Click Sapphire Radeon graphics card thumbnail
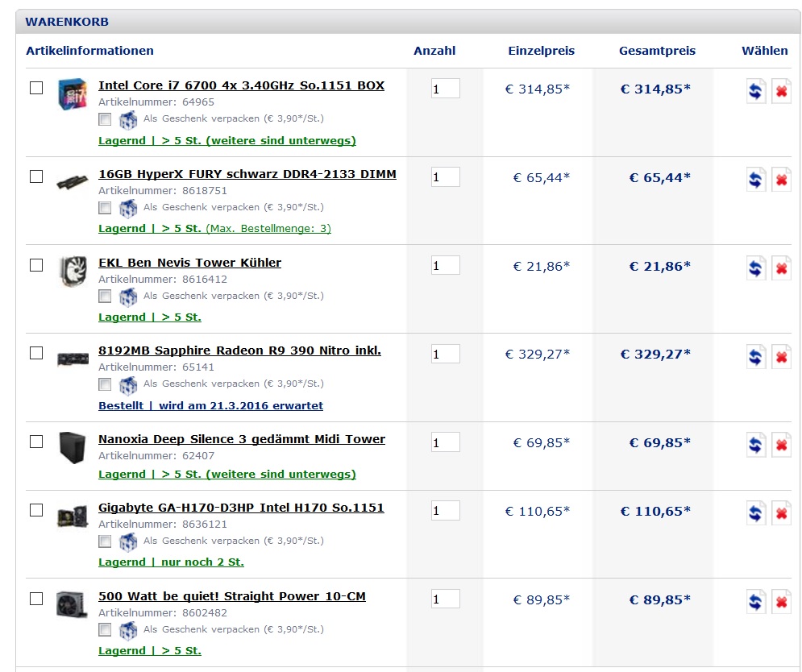Image resolution: width=802 pixels, height=672 pixels. tap(73, 359)
